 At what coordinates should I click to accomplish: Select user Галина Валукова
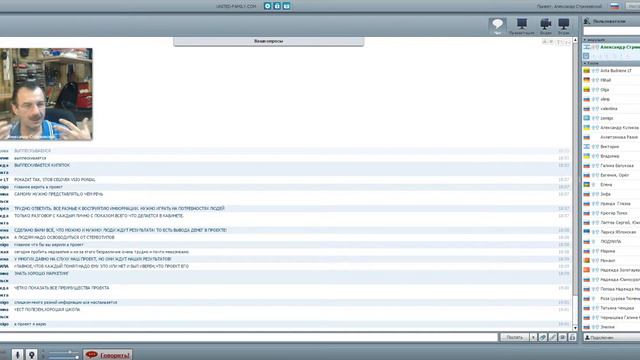(x=617, y=166)
